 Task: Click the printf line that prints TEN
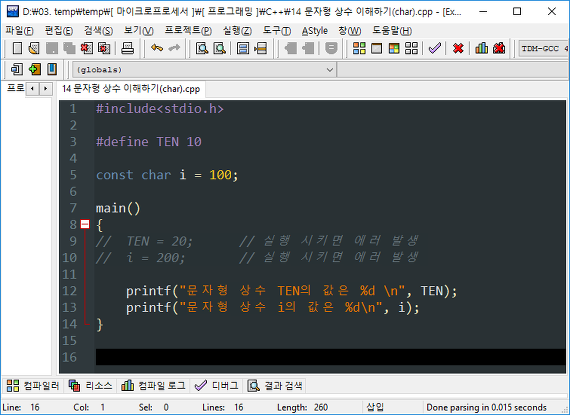292,291
